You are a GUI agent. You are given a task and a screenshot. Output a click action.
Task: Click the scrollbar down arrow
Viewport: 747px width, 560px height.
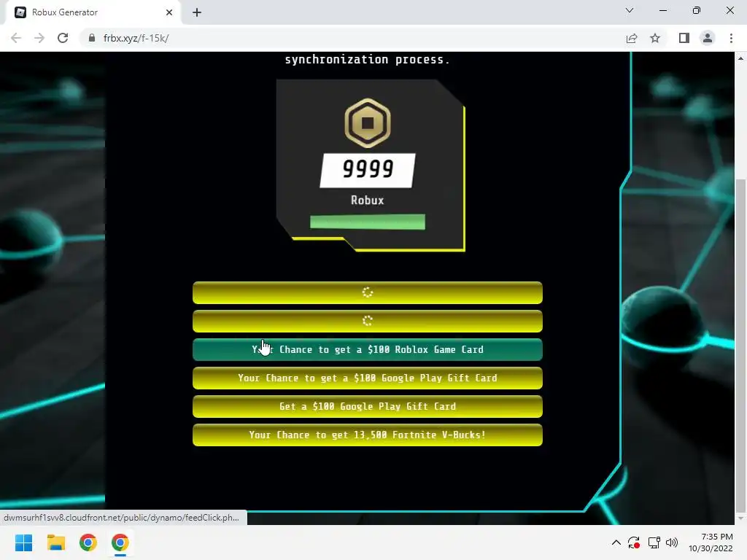click(x=740, y=518)
